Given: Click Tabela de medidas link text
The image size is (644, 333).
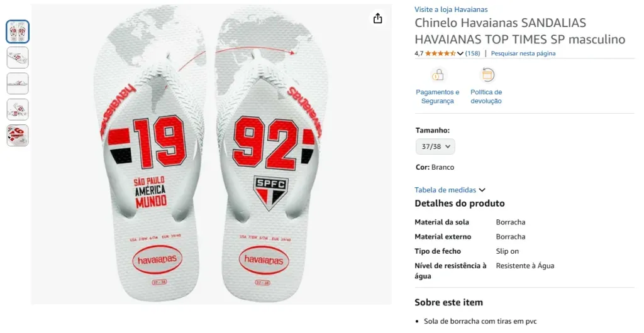Looking at the screenshot, I should 445,190.
